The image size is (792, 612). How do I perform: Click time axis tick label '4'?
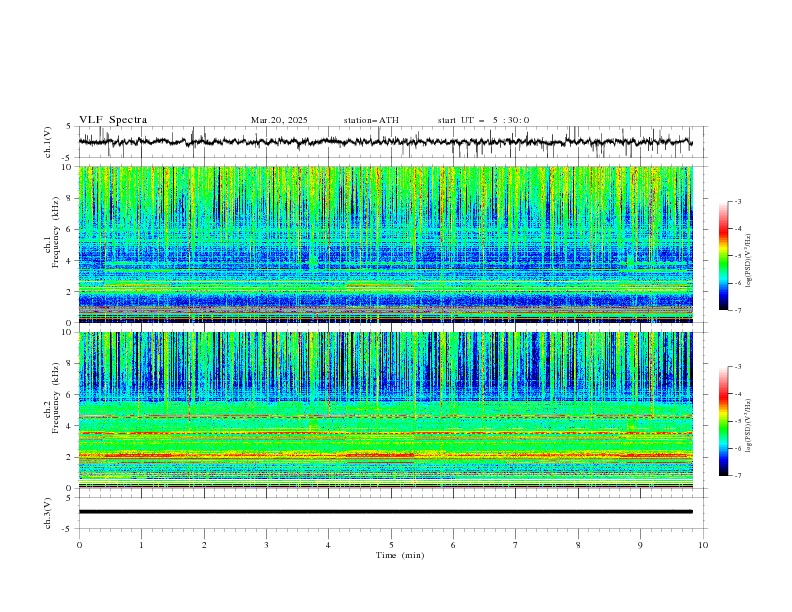(x=328, y=545)
